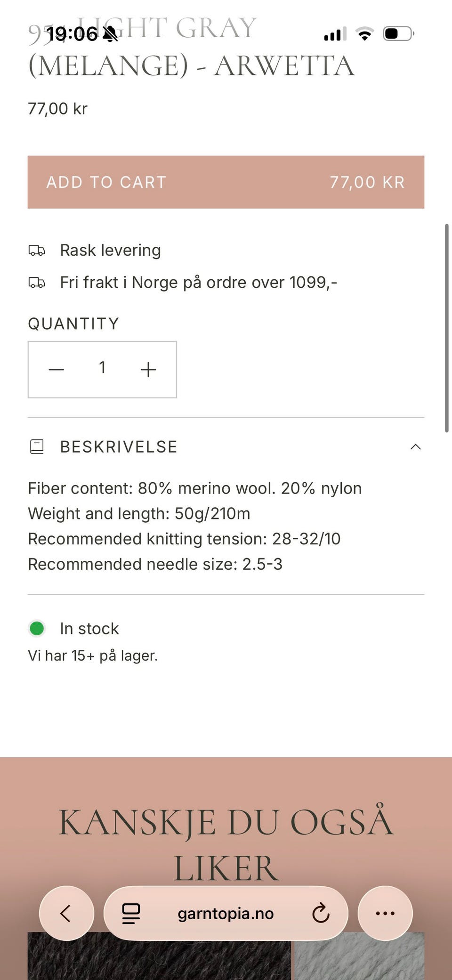The image size is (452, 980).
Task: Click the book icon beside Beskrivelse
Action: tap(37, 447)
